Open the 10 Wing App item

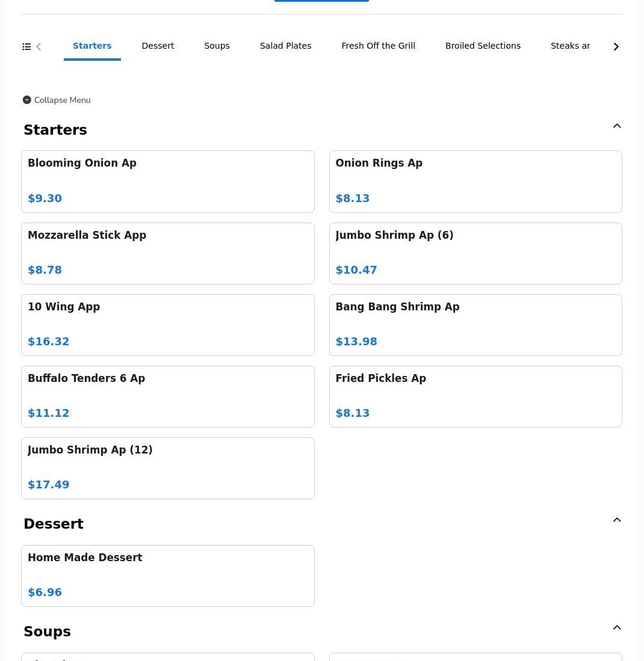click(x=167, y=325)
